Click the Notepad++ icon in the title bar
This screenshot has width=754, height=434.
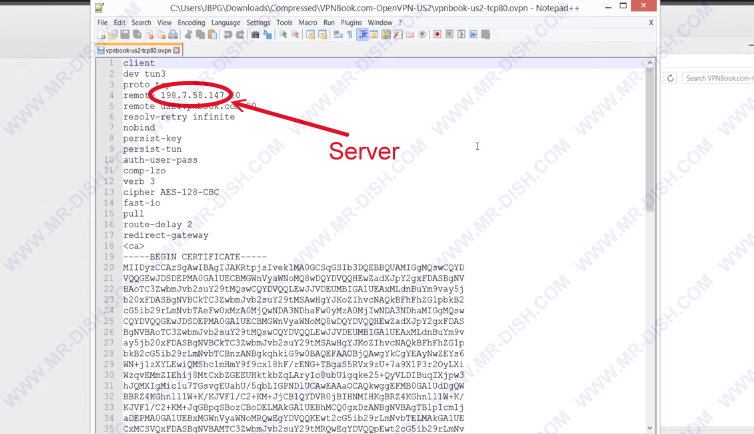pos(100,7)
